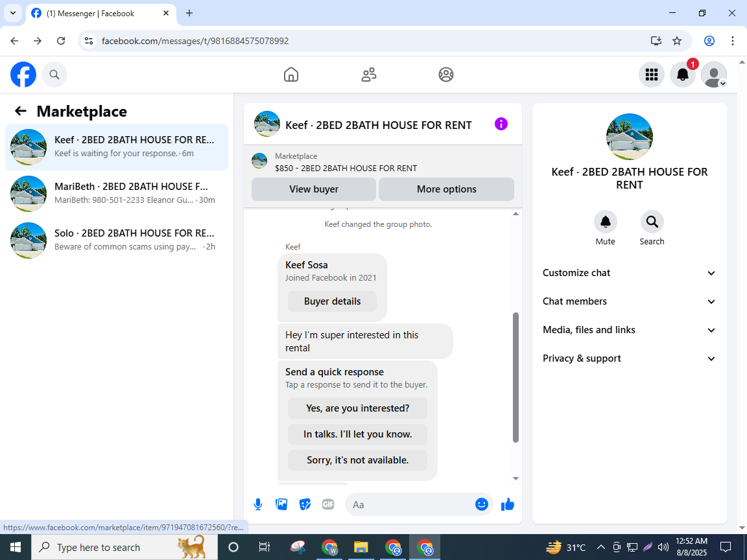This screenshot has height=560, width=747.
Task: Choose a sticker icon
Action: pyautogui.click(x=305, y=504)
